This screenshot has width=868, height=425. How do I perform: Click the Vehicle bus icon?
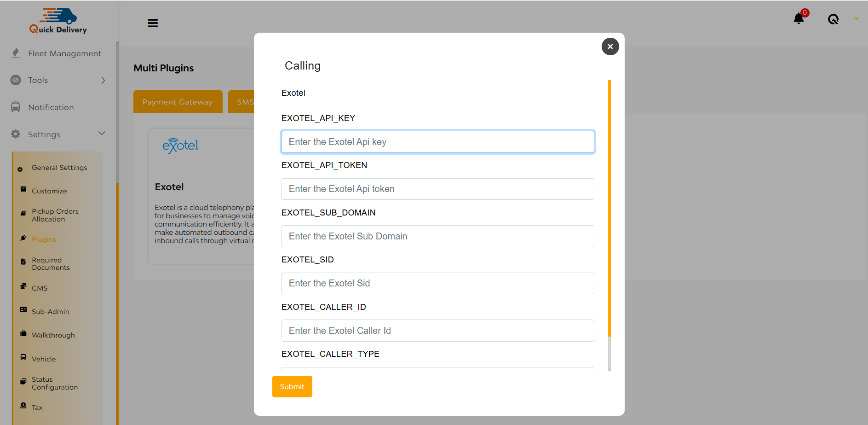pos(23,357)
